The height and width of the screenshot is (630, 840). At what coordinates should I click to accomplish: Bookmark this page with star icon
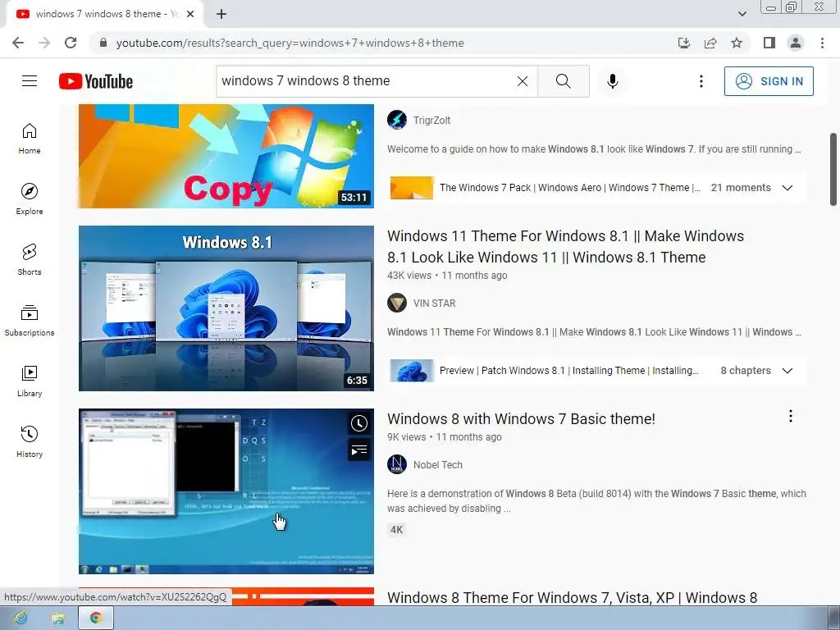pos(737,43)
